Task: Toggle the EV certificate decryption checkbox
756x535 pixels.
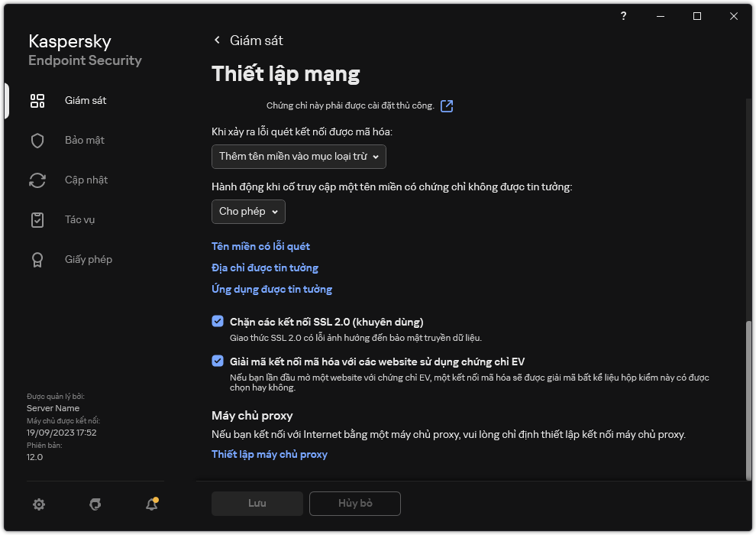Action: click(x=218, y=362)
